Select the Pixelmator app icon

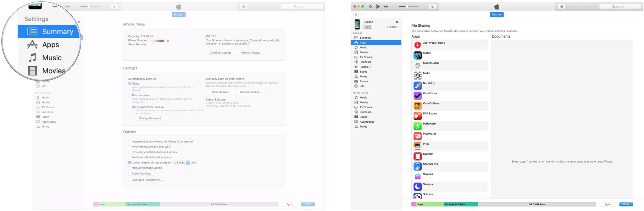[x=418, y=136]
